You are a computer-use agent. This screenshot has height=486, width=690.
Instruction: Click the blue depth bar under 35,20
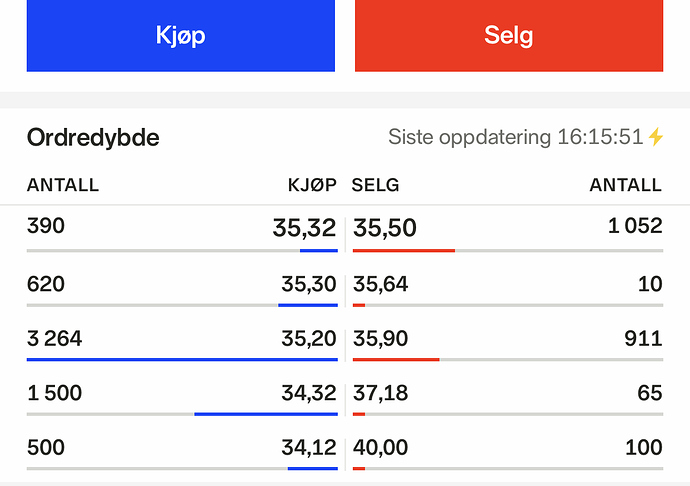click(x=182, y=360)
